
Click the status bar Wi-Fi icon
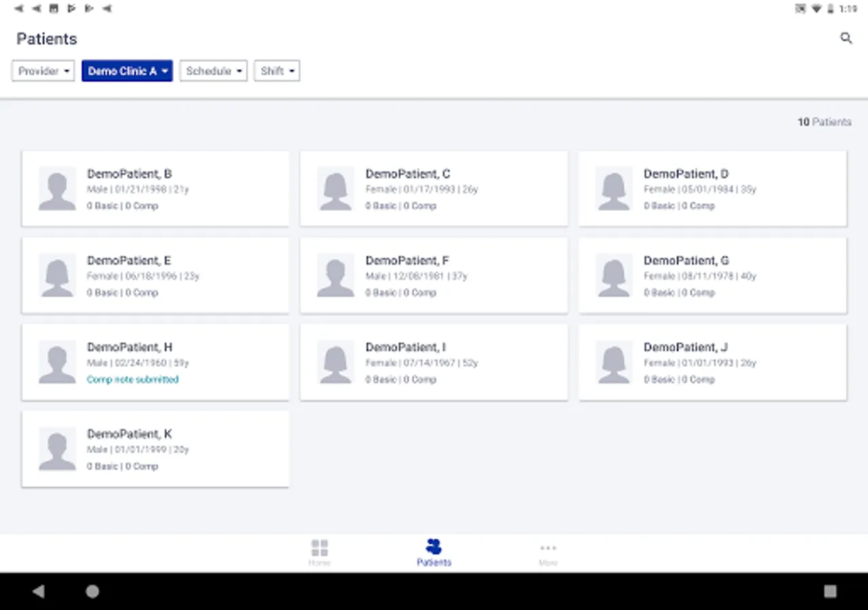(816, 9)
